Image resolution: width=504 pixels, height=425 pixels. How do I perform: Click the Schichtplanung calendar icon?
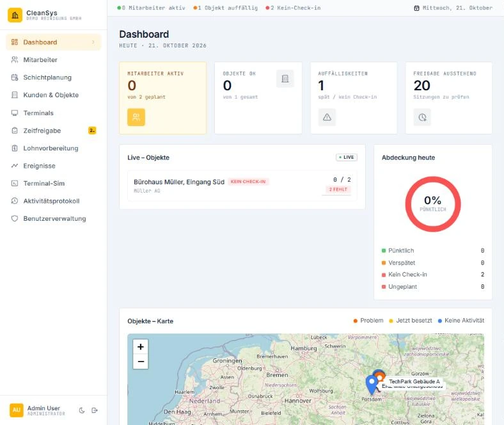15,77
